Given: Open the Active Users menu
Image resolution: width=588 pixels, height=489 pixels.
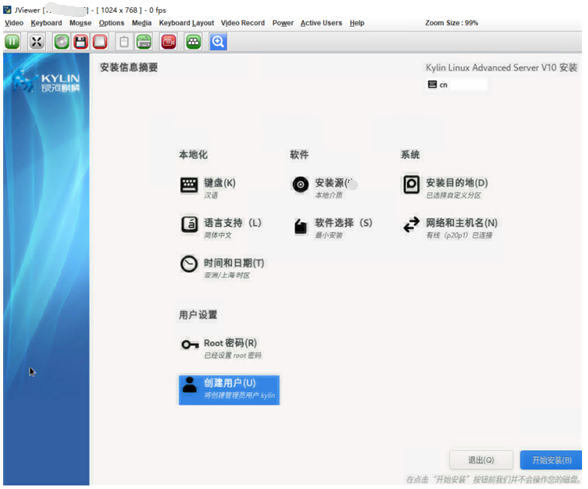Looking at the screenshot, I should (x=321, y=23).
